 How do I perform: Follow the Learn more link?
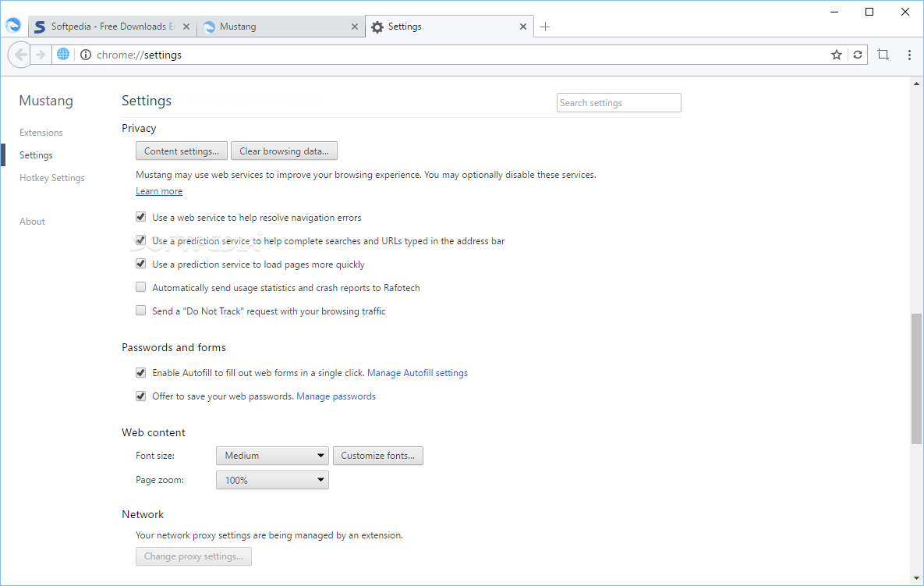(159, 191)
